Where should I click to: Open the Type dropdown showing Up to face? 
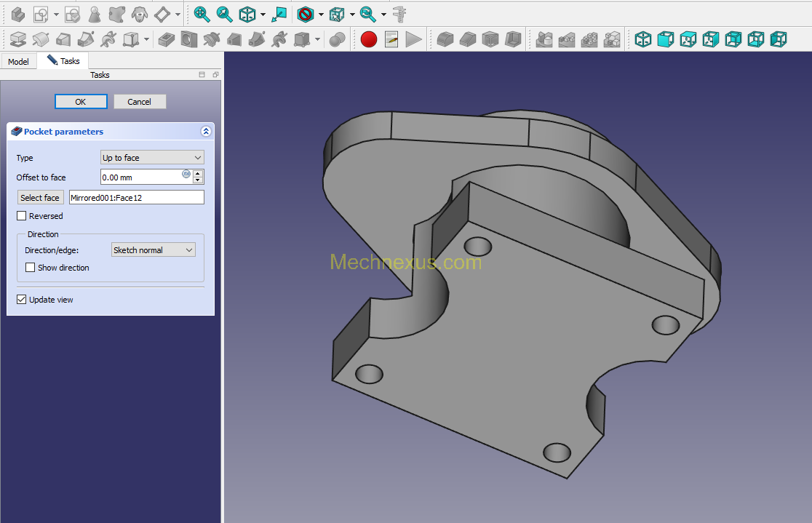pyautogui.click(x=152, y=157)
